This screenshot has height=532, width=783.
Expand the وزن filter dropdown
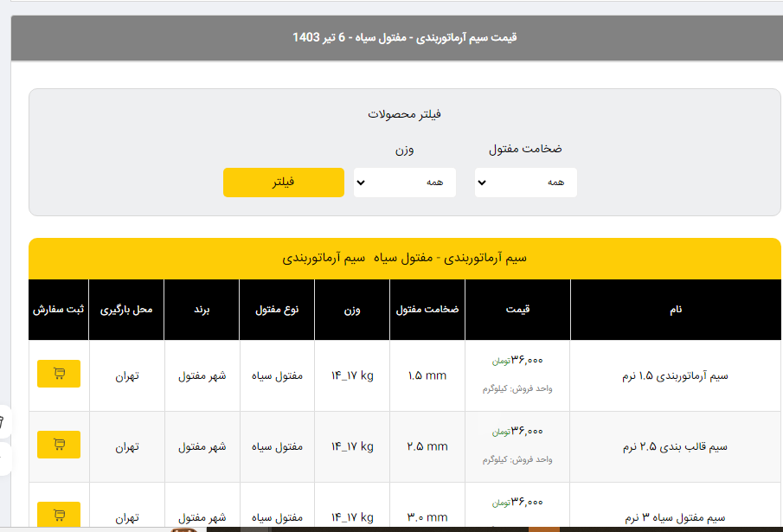404,183
